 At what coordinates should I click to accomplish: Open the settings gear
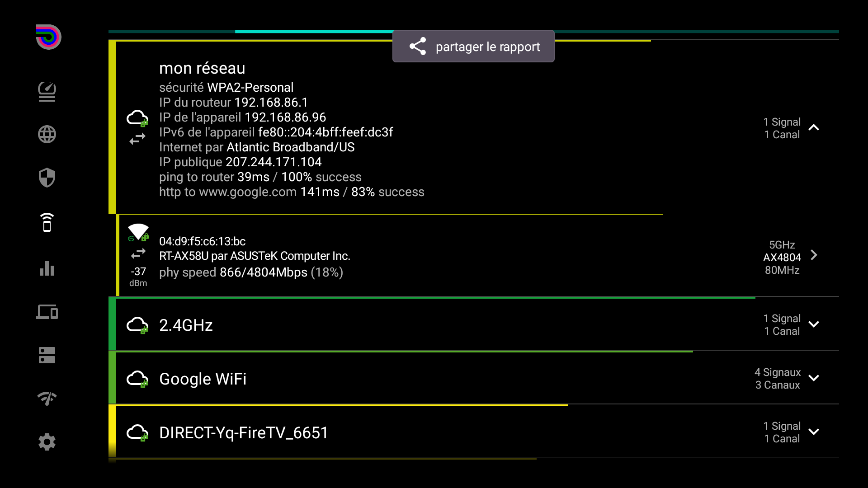(x=47, y=442)
